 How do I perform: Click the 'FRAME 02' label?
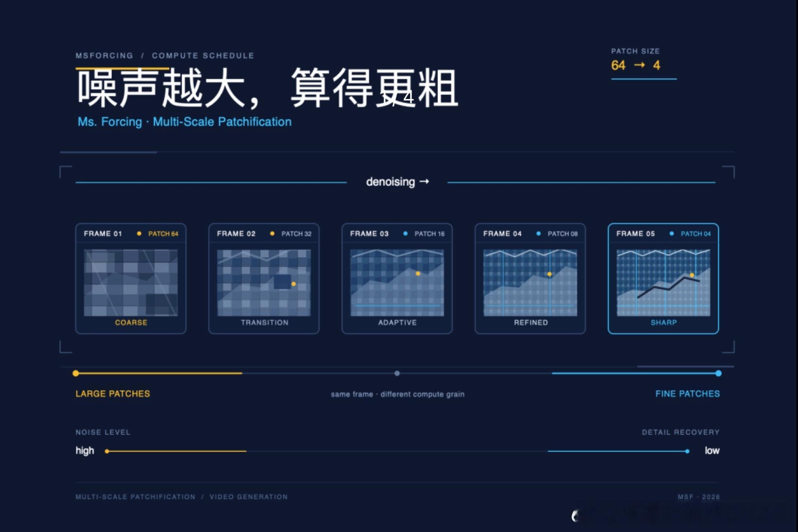point(236,234)
